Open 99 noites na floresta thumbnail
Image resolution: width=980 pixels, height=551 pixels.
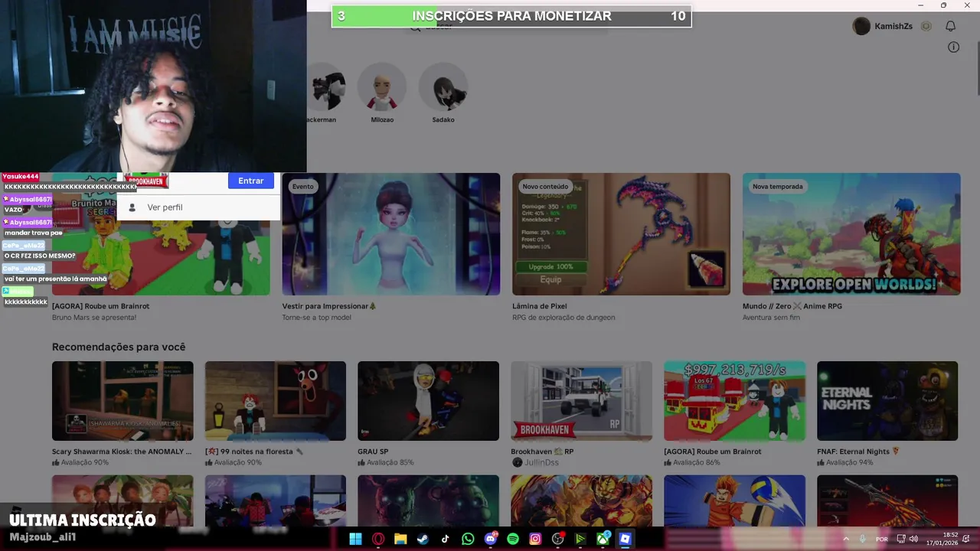pyautogui.click(x=276, y=401)
